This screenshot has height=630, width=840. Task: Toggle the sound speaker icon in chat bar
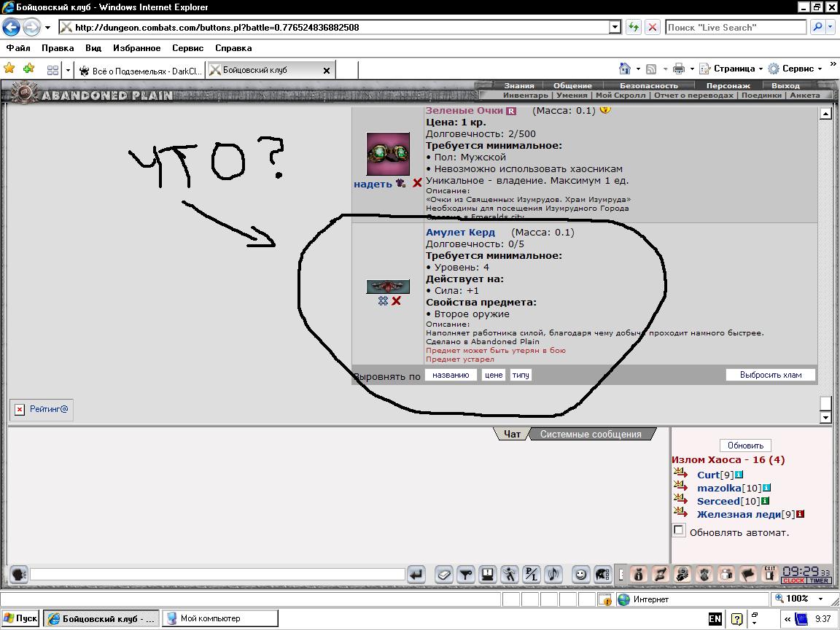pyautogui.click(x=553, y=575)
